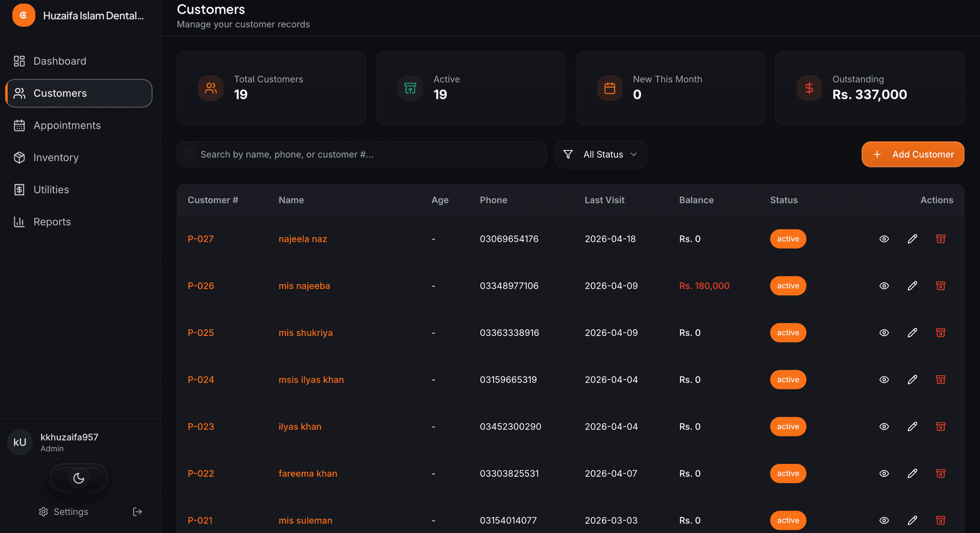
Task: Click the chevron in All Status filter
Action: [634, 154]
